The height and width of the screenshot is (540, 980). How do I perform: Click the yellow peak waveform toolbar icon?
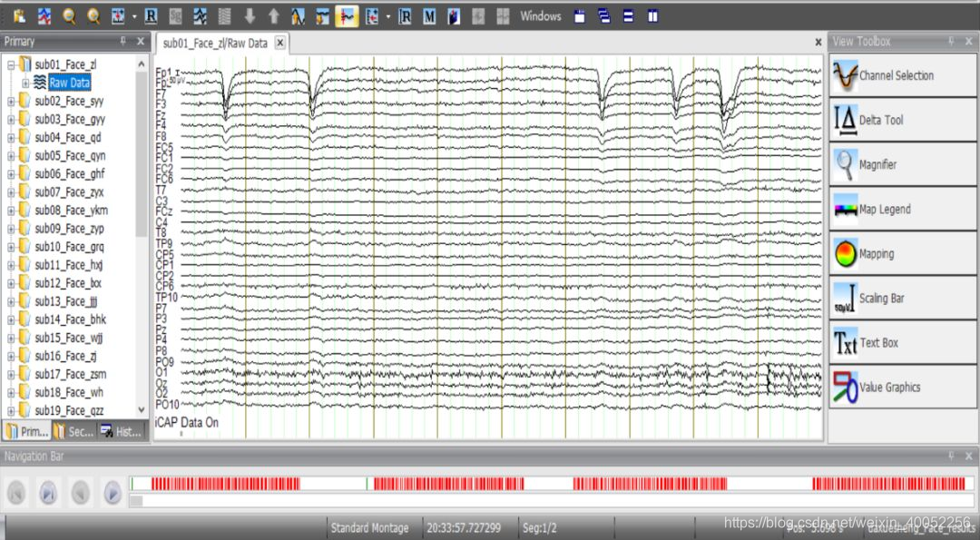click(298, 16)
